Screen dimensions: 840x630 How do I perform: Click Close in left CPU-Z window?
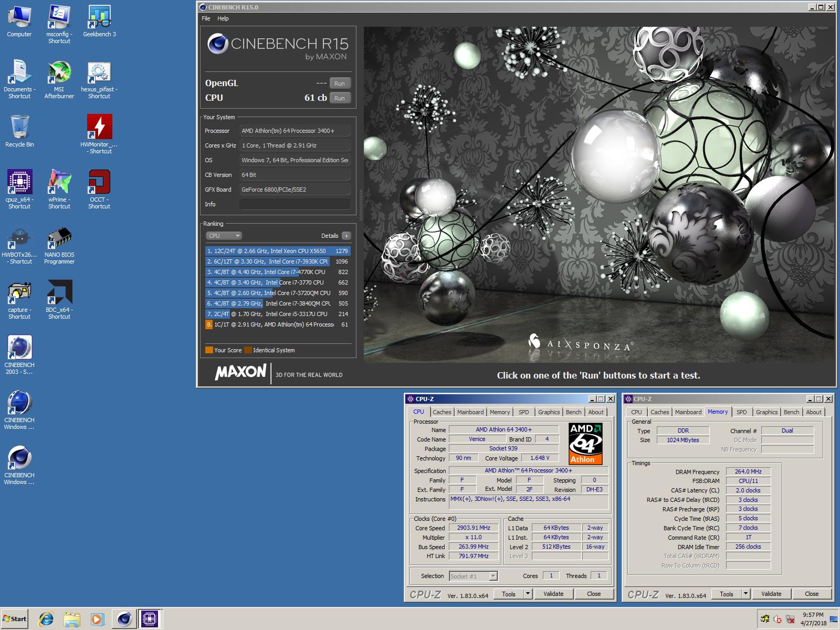click(x=594, y=594)
